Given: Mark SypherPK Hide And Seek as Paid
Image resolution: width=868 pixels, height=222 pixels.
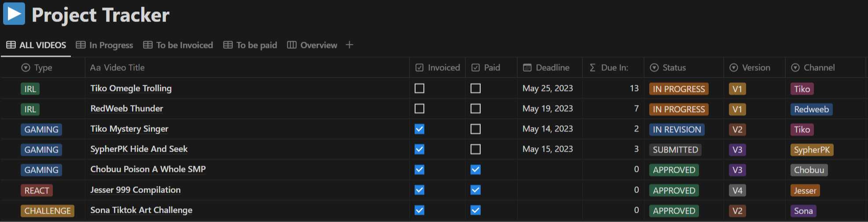Looking at the screenshot, I should point(475,149).
